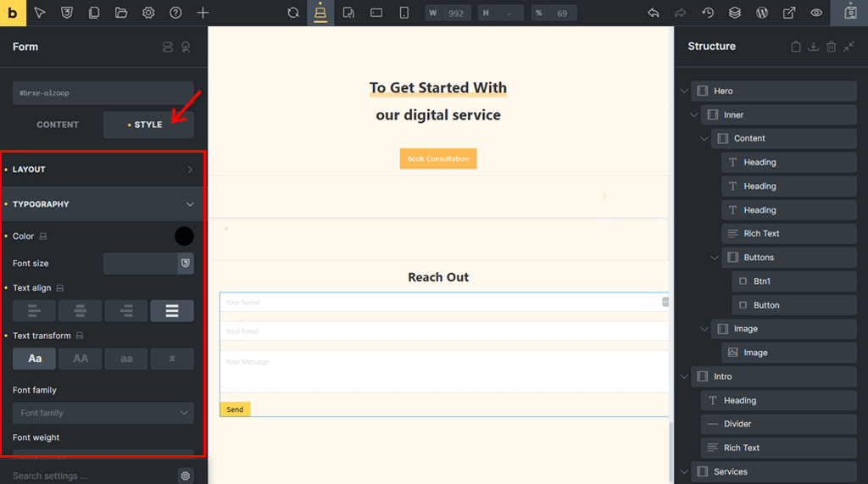Click the Book Consultation button

click(438, 159)
